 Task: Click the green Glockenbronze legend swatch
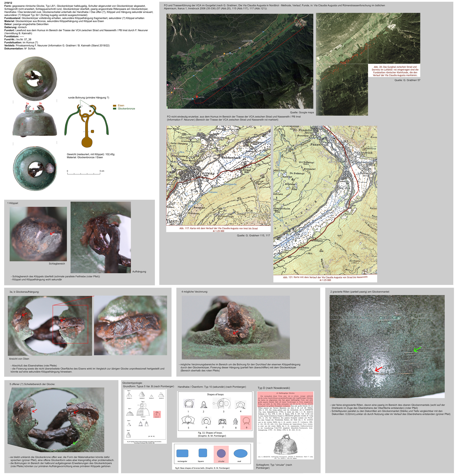point(115,109)
